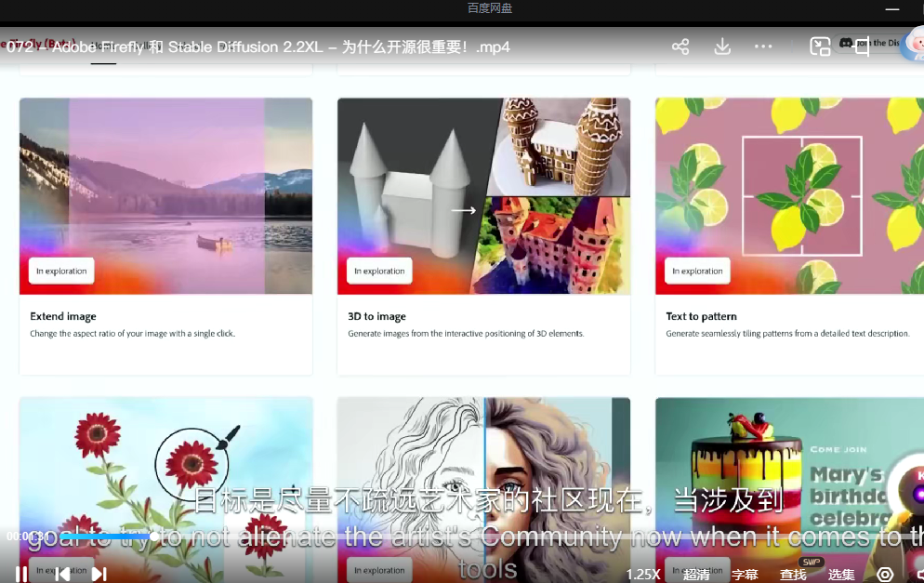Click In exploration badge on Text to pattern
Screen dimensions: 924x583
[698, 272]
